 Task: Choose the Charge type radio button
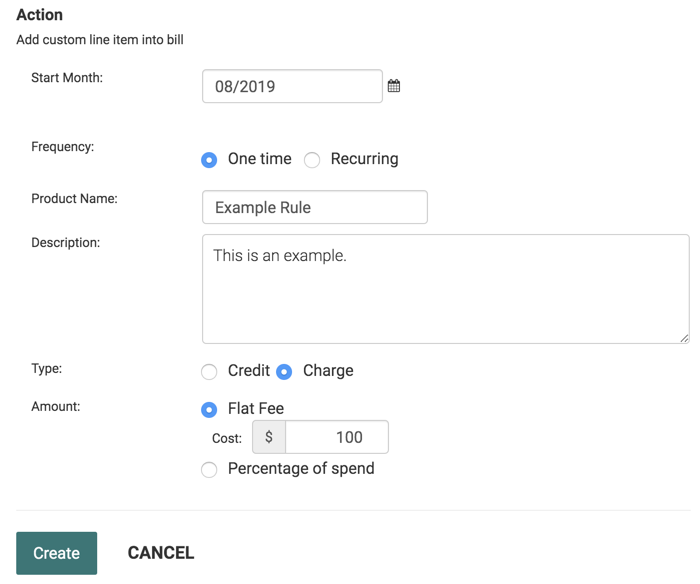[284, 372]
